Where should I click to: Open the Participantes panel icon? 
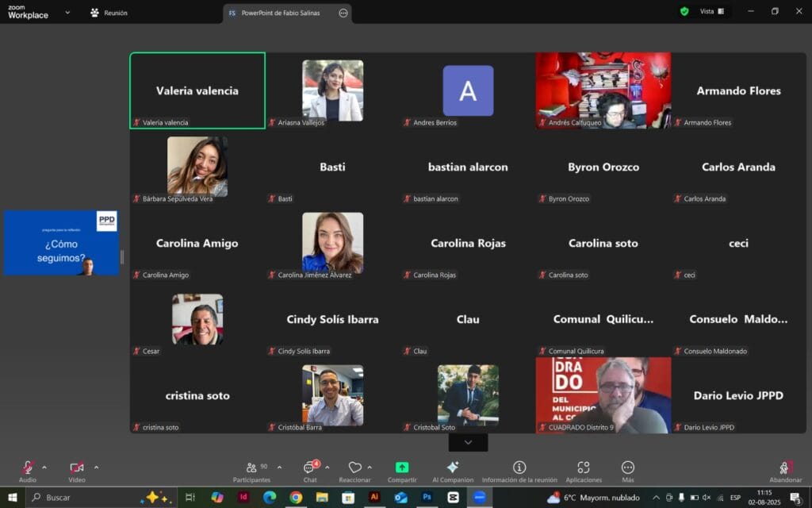[x=251, y=468]
